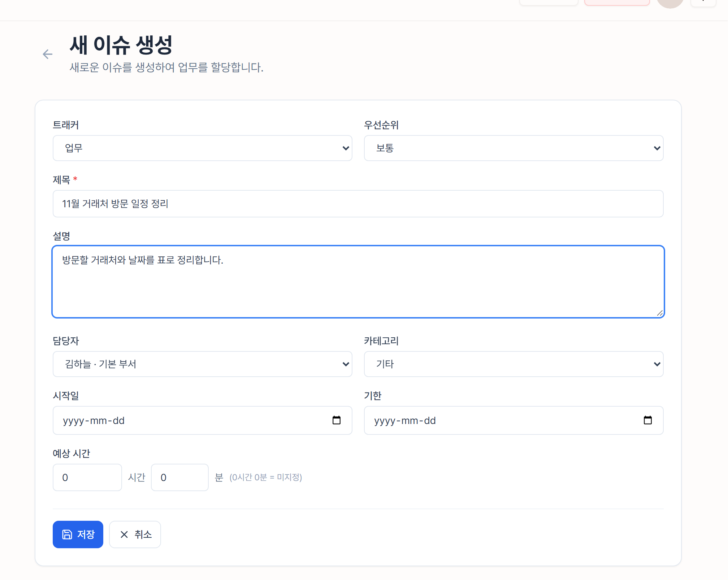728x580 pixels.
Task: Click the 예상 시간 minutes field
Action: click(x=180, y=477)
